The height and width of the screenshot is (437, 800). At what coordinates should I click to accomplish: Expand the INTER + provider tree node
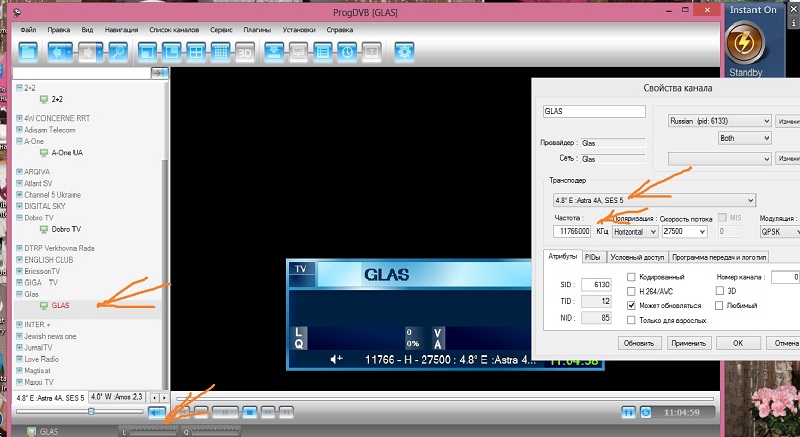(x=20, y=325)
